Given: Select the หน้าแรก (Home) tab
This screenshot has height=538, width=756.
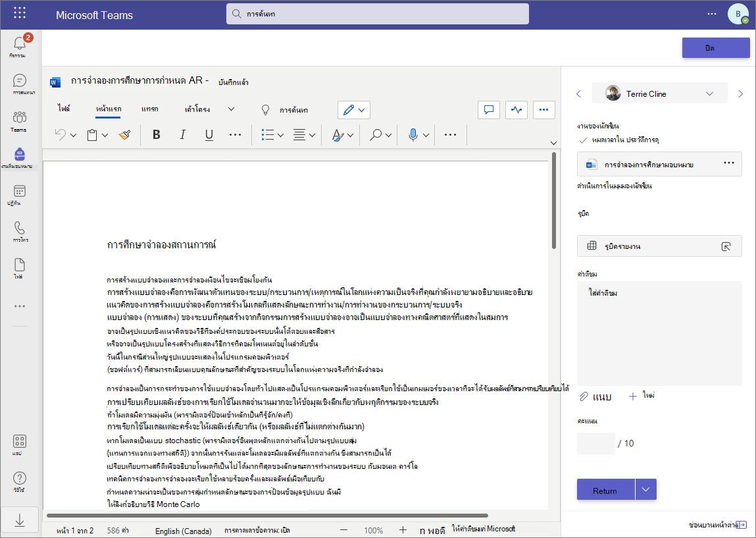Looking at the screenshot, I should coord(109,109).
